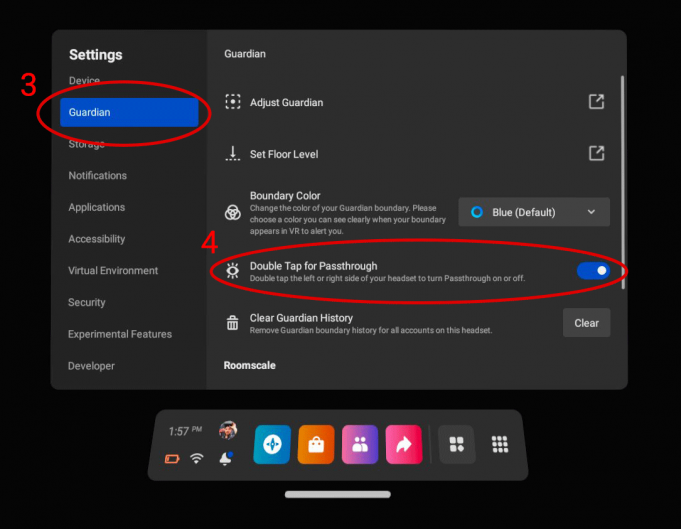Open Set Floor Level external link icon
Image resolution: width=681 pixels, height=529 pixels.
click(596, 153)
